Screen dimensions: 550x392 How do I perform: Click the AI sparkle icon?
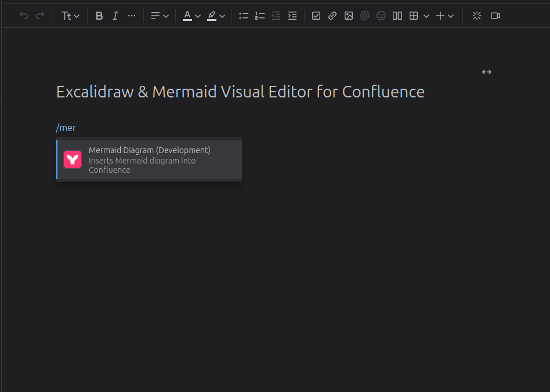[x=477, y=16]
